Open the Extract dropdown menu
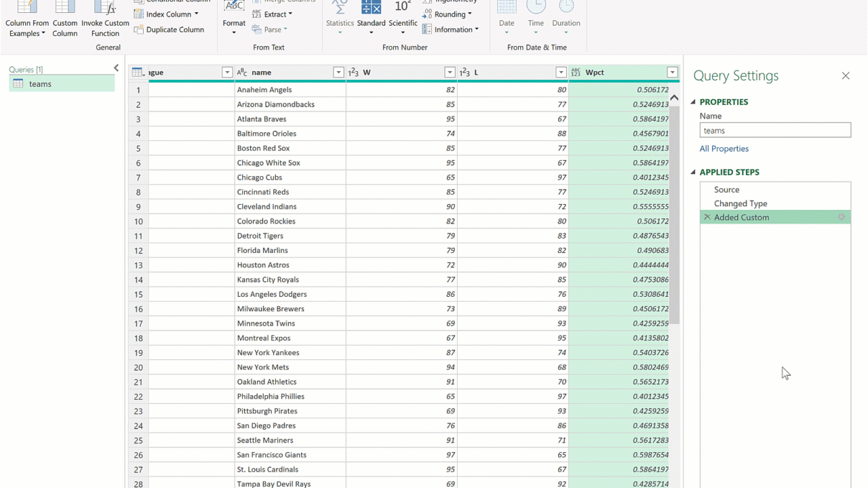The height and width of the screenshot is (488, 868). point(290,14)
